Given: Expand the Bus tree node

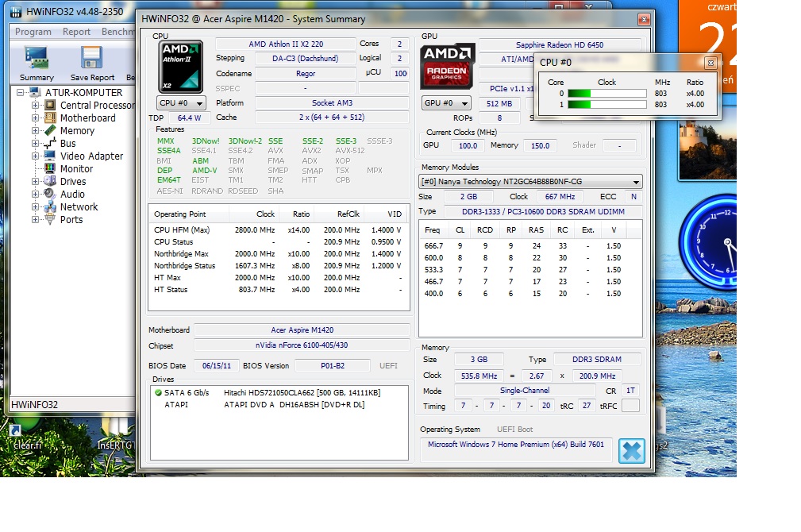Looking at the screenshot, I should 35,143.
